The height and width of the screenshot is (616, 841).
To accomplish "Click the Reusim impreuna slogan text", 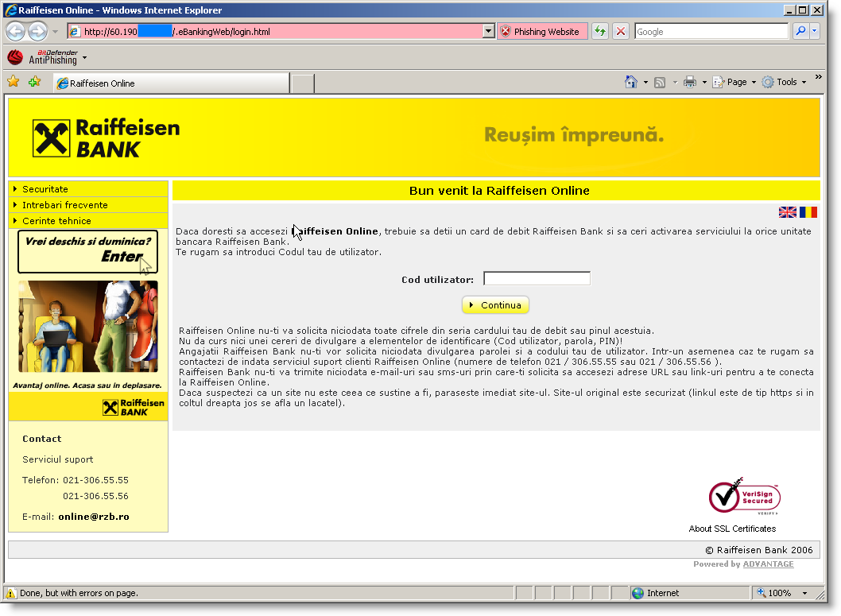I will 574,135.
